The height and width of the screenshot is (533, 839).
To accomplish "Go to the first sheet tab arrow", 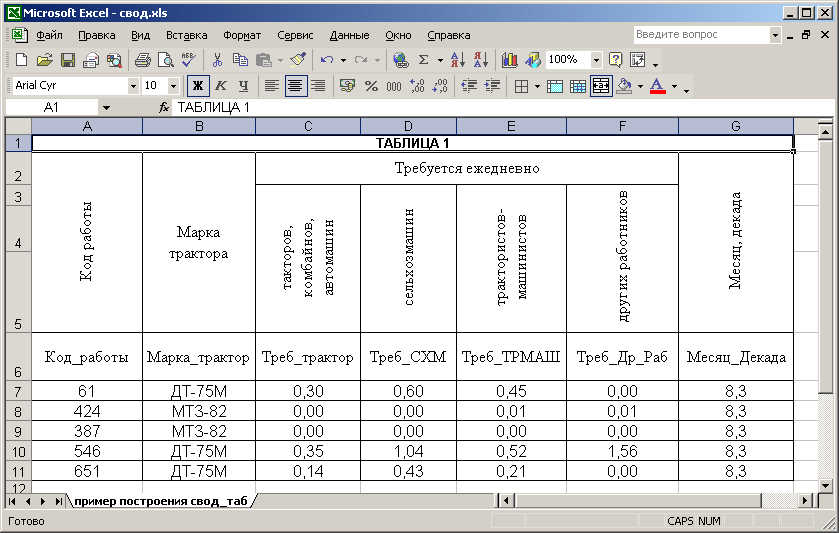I will tap(12, 501).
